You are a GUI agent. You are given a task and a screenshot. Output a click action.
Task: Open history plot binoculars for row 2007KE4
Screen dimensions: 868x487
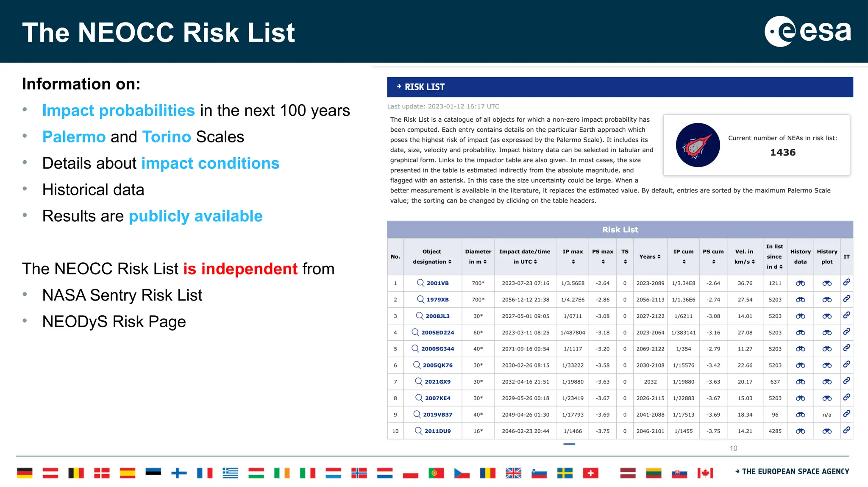(827, 398)
